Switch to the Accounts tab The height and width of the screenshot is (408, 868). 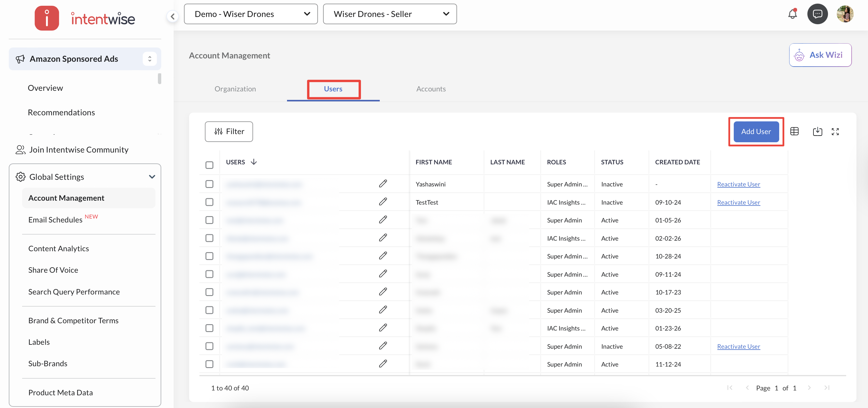(431, 89)
